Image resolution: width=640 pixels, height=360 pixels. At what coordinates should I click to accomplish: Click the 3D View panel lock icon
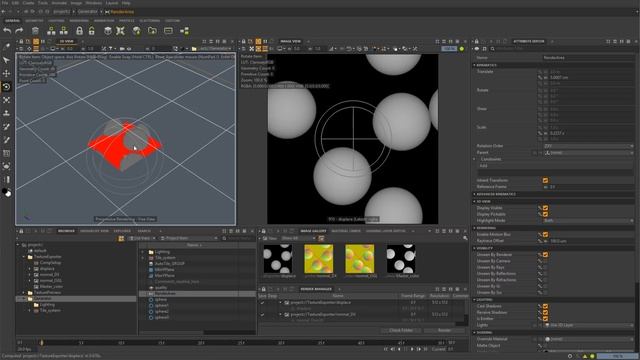21,41
